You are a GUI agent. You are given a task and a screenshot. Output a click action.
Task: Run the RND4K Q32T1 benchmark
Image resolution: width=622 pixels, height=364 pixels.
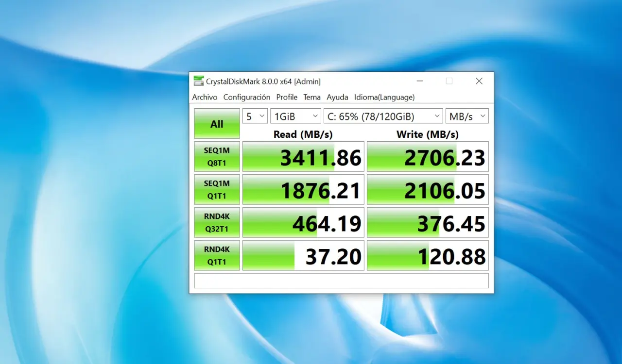tap(217, 222)
